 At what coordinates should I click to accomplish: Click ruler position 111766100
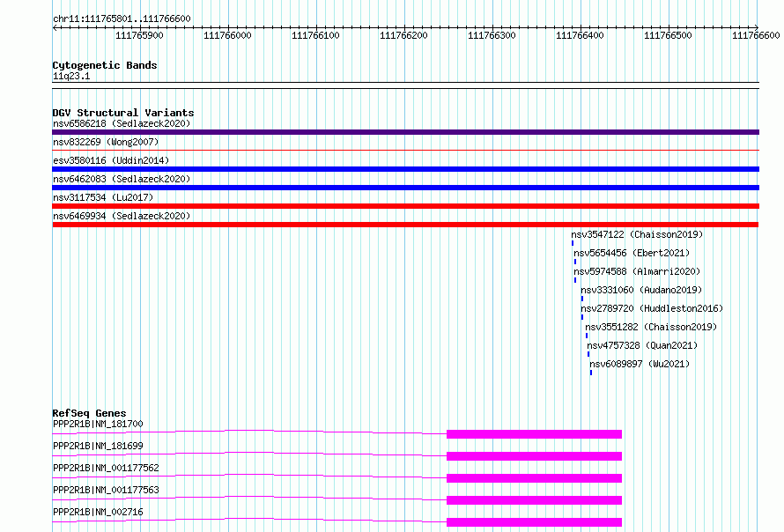tap(315, 35)
